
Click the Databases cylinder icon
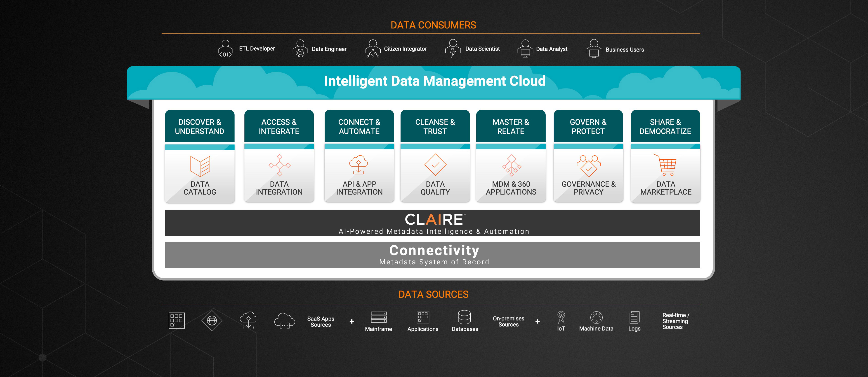[464, 317]
